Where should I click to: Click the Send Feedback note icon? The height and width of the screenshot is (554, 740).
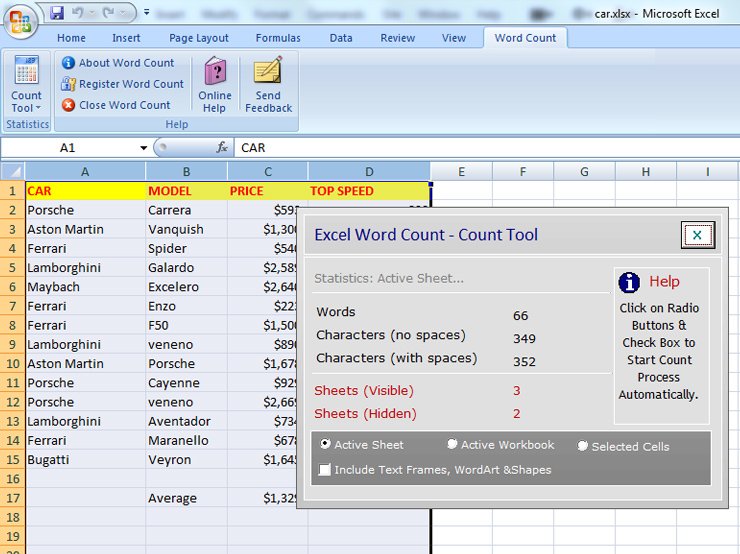[x=268, y=71]
